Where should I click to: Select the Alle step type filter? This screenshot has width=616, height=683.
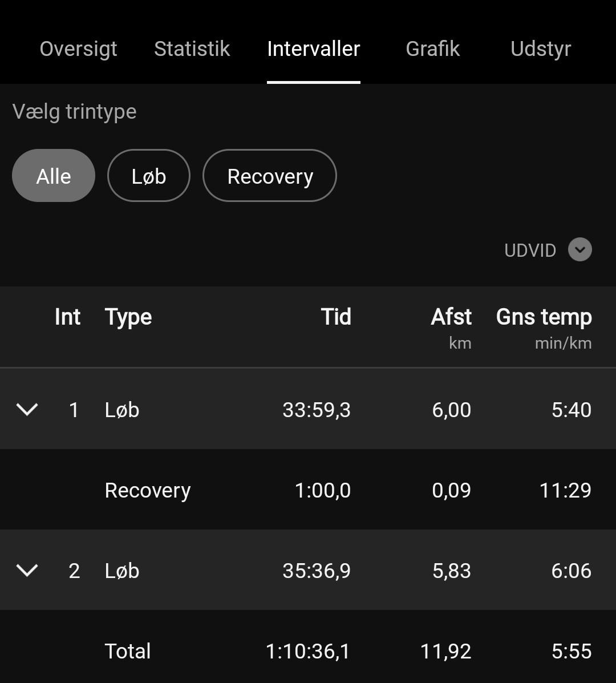click(x=54, y=176)
